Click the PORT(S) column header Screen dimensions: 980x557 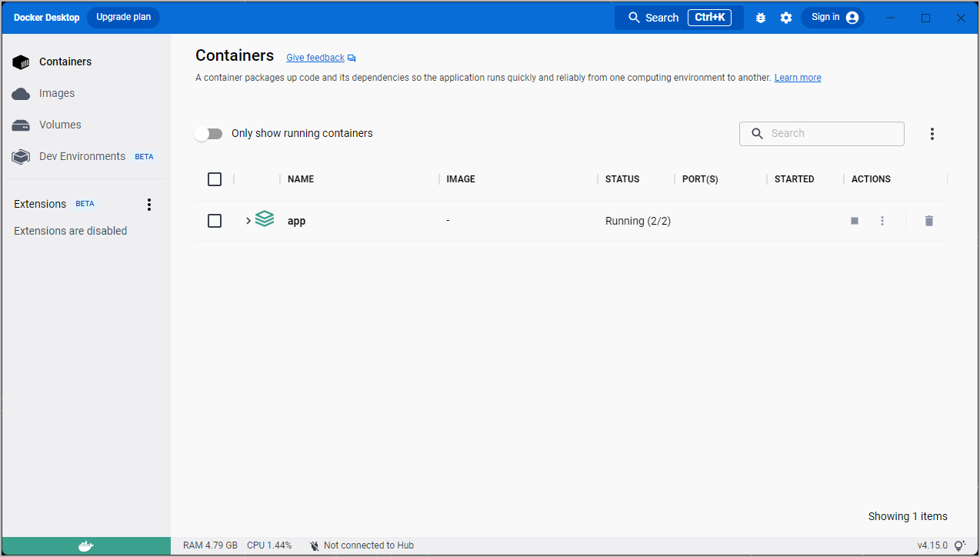point(700,179)
